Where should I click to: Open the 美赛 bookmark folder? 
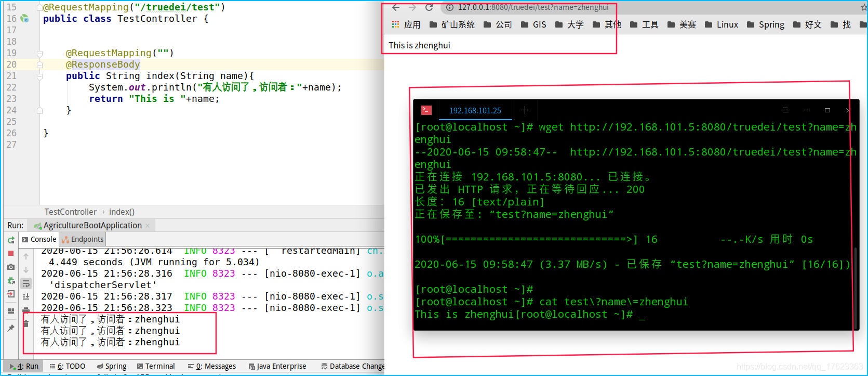tap(682, 24)
